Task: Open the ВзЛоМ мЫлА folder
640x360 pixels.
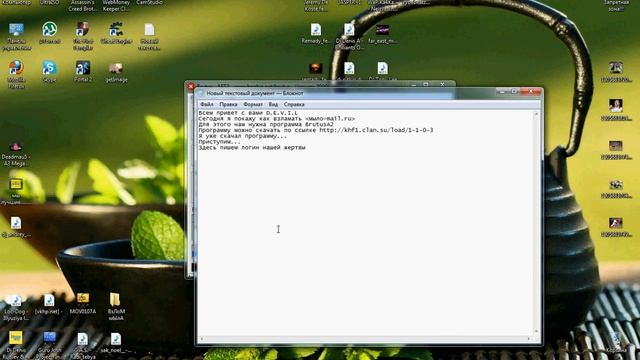Action: coord(116,306)
